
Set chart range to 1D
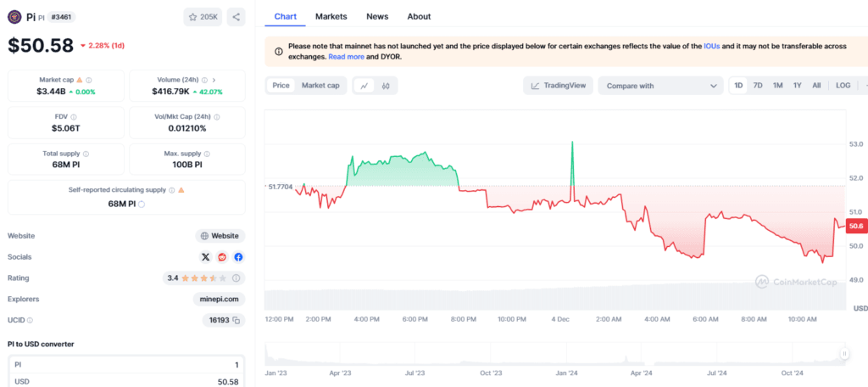pos(738,86)
